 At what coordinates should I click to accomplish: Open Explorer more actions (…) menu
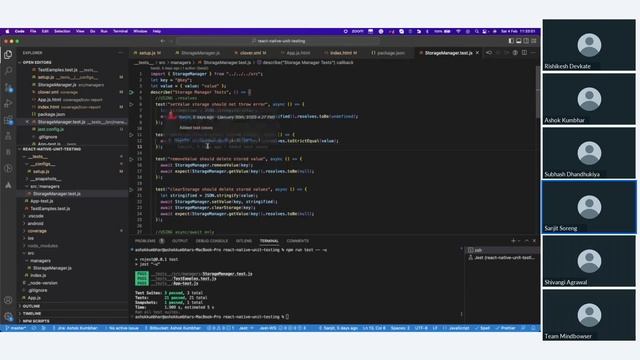120,53
